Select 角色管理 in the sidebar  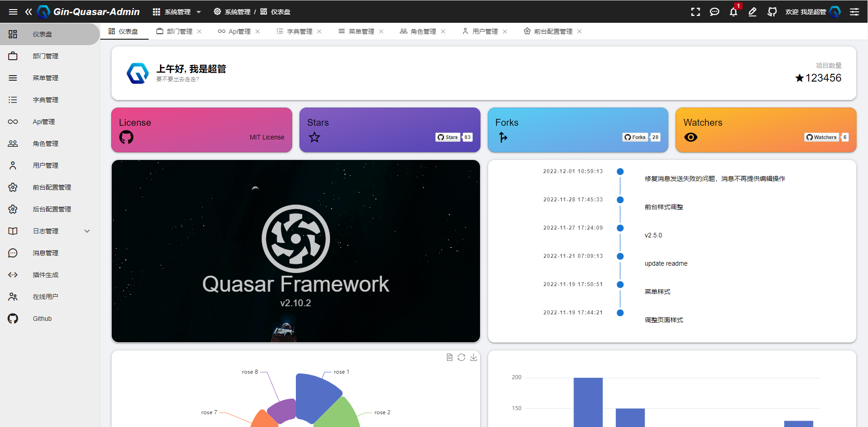(x=50, y=144)
